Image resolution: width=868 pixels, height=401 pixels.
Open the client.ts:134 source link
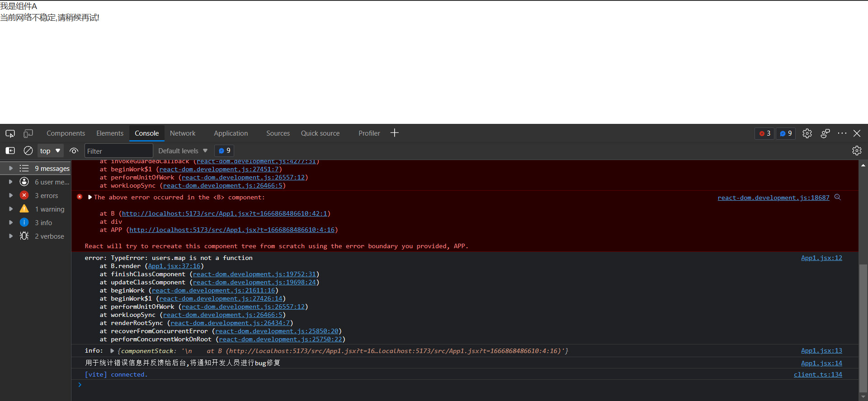[818, 375]
